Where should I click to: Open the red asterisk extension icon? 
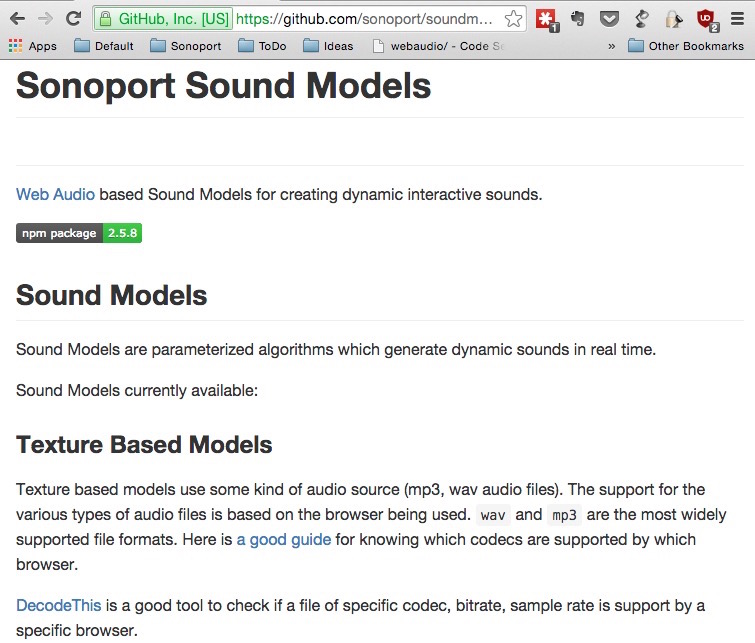pyautogui.click(x=546, y=19)
